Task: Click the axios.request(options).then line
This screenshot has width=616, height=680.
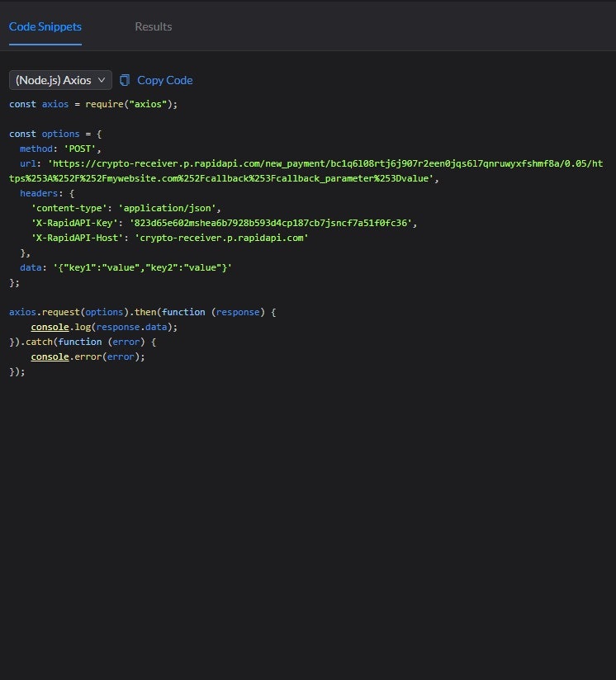Action: (x=142, y=312)
